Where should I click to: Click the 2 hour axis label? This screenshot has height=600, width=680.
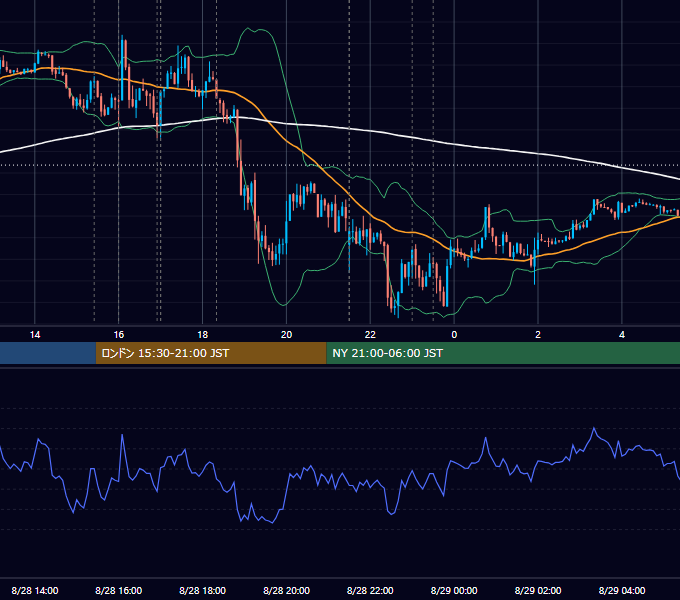[x=538, y=335]
